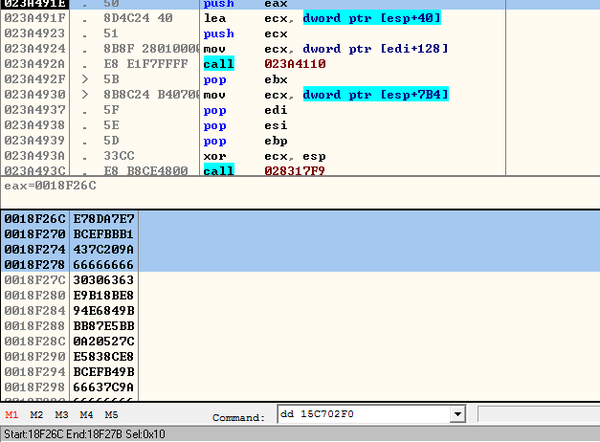
Task: Select dump row at address 0018F26C
Action: (x=300, y=219)
